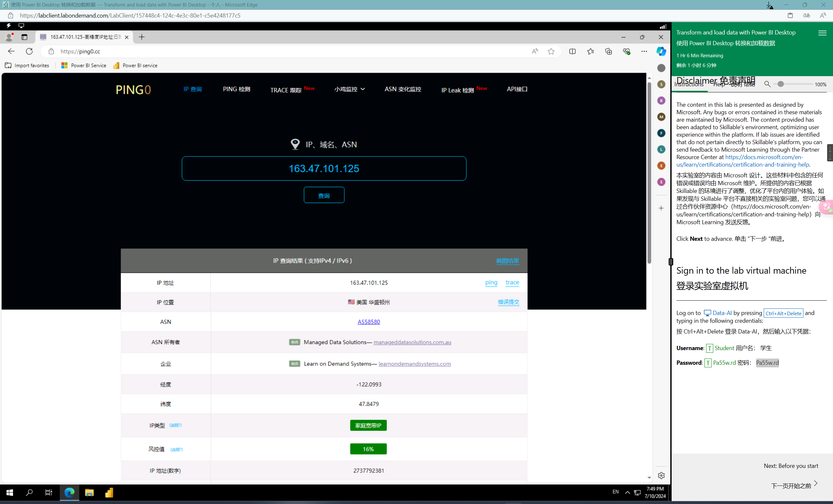Click the lab hamburger menu icon

coord(822,33)
